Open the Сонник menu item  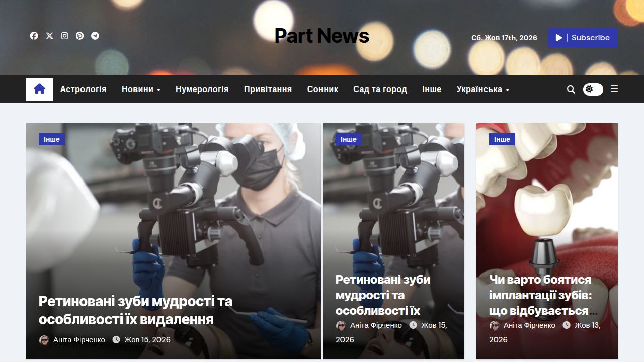pos(323,89)
